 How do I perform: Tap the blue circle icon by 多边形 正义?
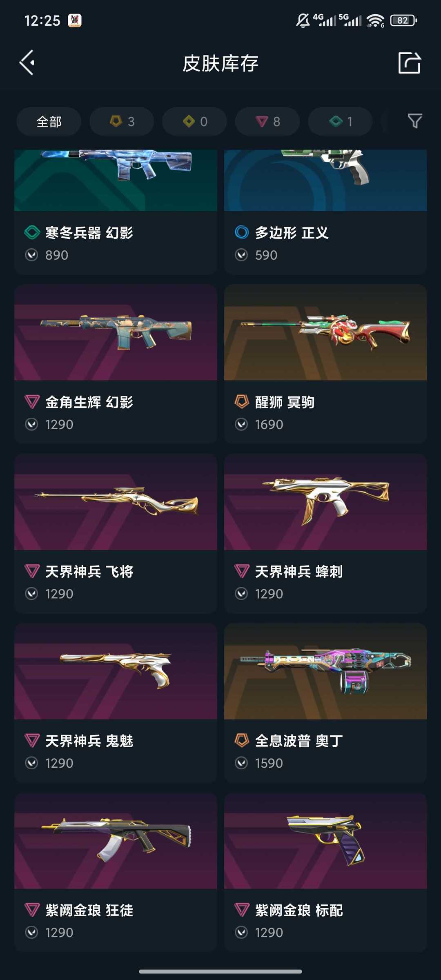tap(242, 232)
